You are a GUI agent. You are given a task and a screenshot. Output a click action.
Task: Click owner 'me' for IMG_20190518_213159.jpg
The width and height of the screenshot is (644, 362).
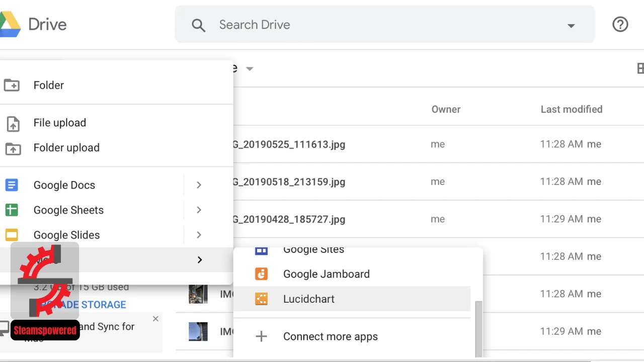[x=438, y=182]
